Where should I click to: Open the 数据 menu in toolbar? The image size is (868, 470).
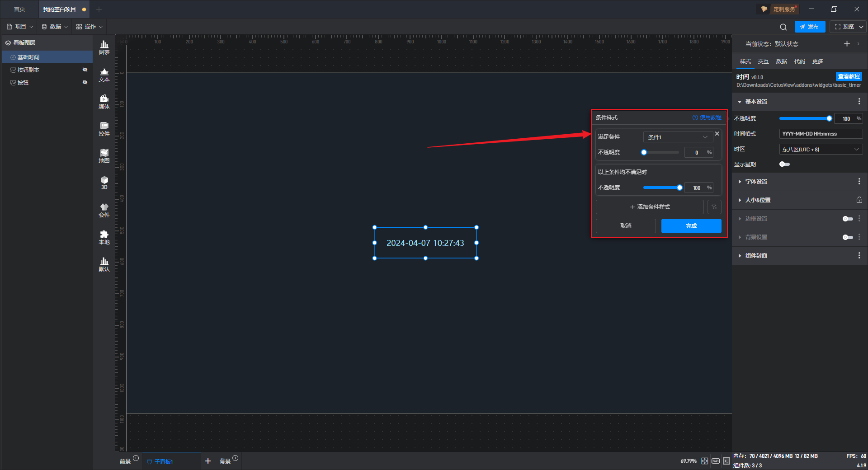pyautogui.click(x=55, y=27)
